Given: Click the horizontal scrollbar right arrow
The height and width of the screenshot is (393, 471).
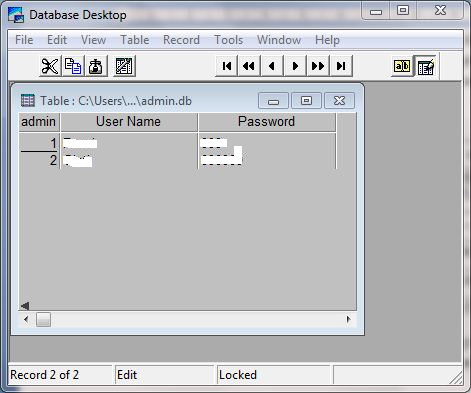Looking at the screenshot, I should click(349, 320).
